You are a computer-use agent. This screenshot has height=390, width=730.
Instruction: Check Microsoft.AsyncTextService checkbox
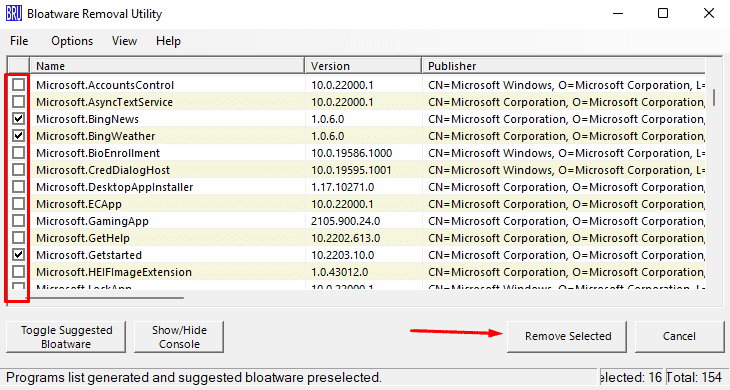point(19,101)
